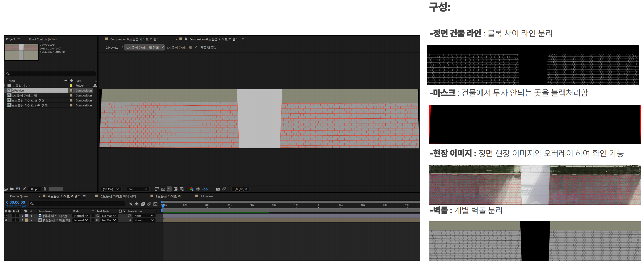Expand the 알파 마스크.png layer properties

point(22,216)
